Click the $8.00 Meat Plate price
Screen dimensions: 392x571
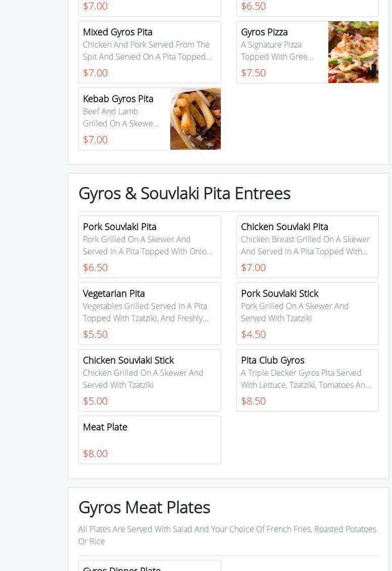coord(95,454)
